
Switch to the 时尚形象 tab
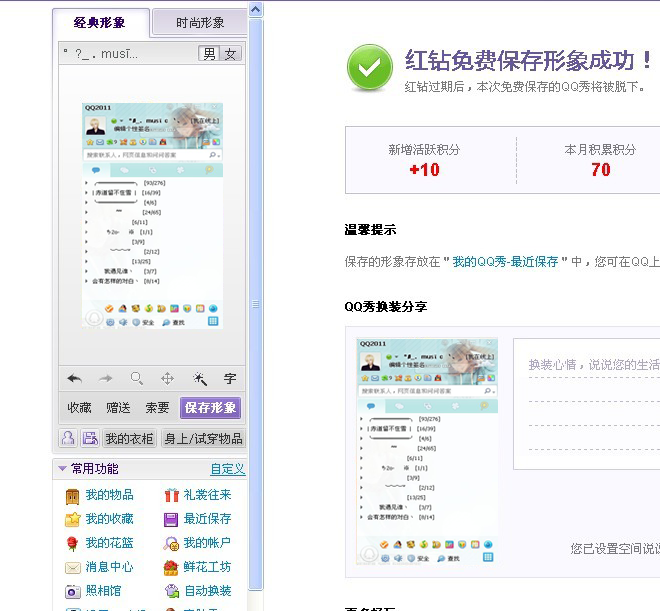200,23
